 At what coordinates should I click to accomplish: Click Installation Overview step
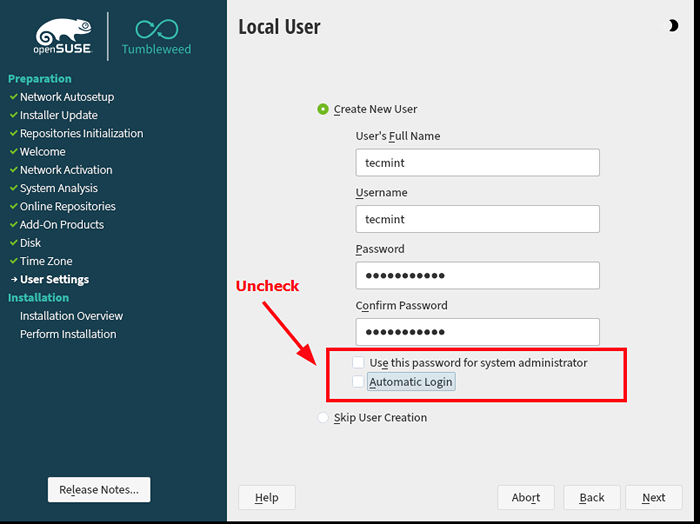point(71,316)
